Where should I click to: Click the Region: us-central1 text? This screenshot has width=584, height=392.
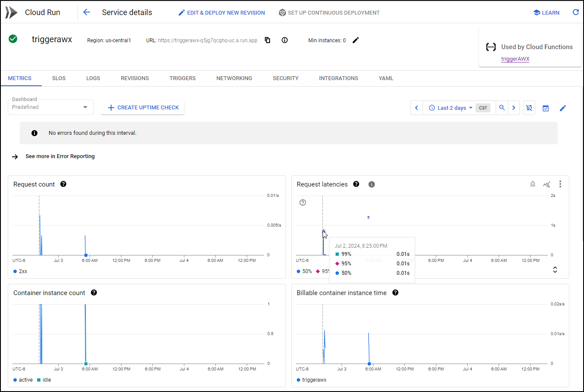click(109, 40)
